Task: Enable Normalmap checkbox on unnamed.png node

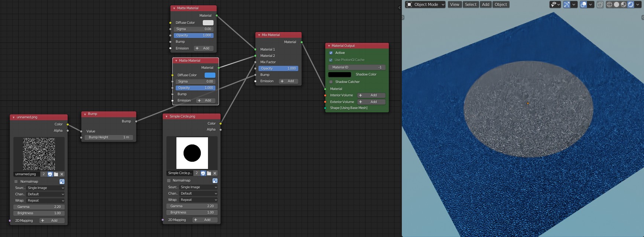Action: [x=16, y=182]
